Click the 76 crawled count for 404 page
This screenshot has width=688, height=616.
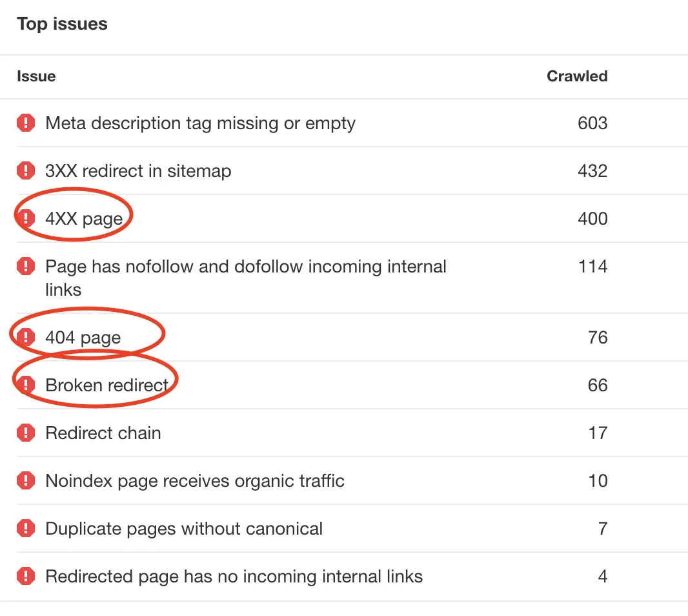click(598, 337)
